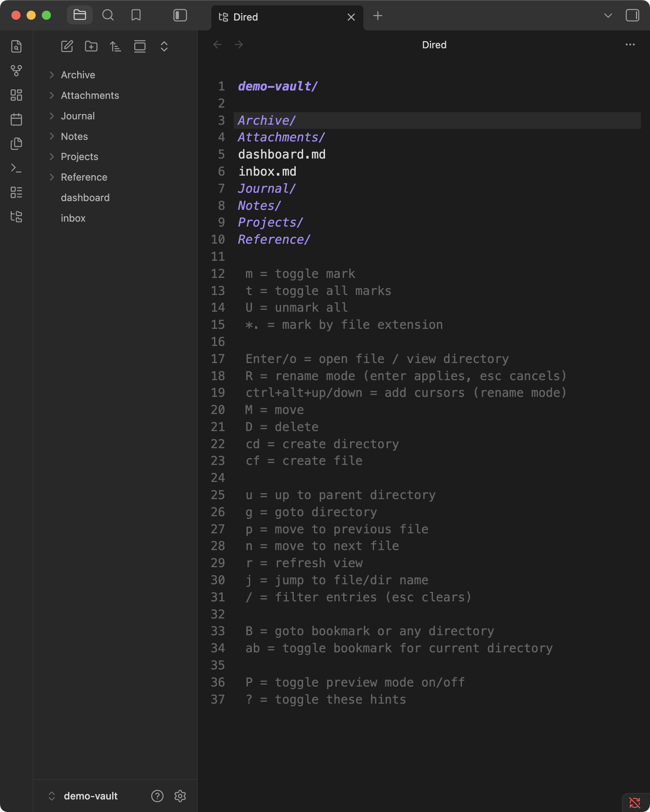The image size is (650, 812).
Task: Open Dired view from ribbon
Action: (16, 217)
